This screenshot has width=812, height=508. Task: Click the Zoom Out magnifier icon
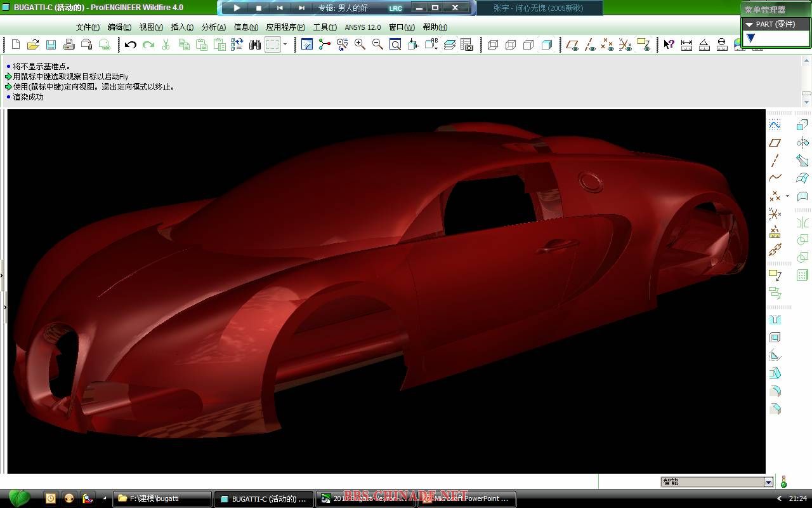click(377, 44)
